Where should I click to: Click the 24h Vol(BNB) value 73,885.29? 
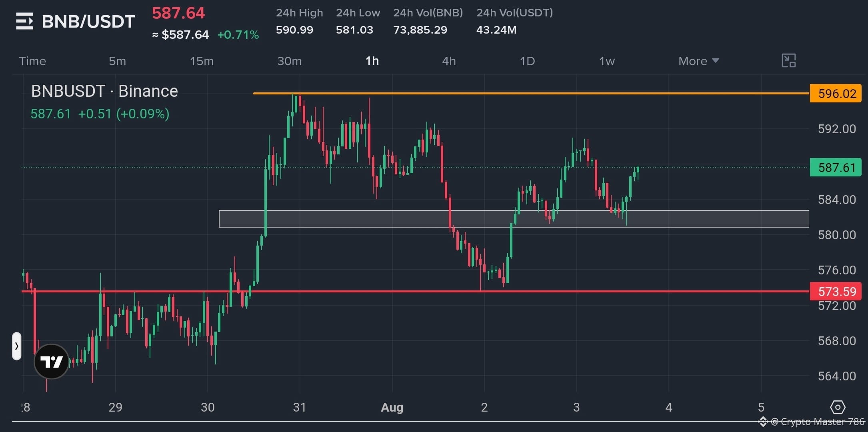[x=420, y=30]
